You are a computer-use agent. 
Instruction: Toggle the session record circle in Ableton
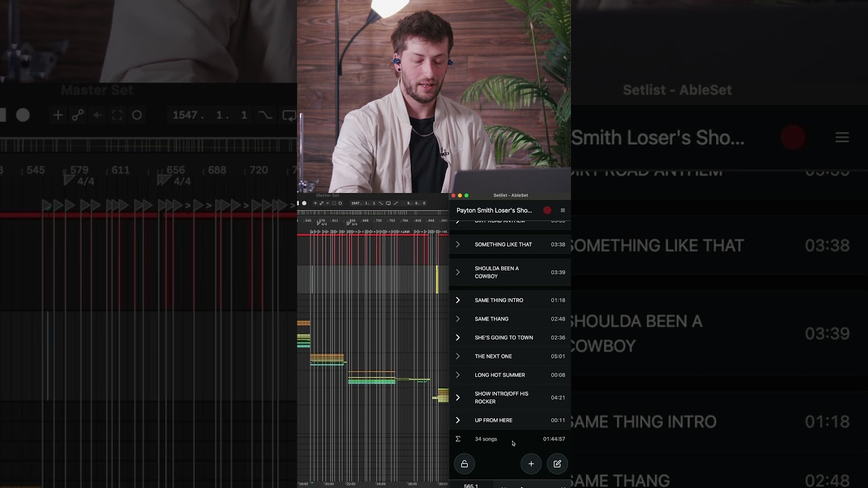[340, 203]
